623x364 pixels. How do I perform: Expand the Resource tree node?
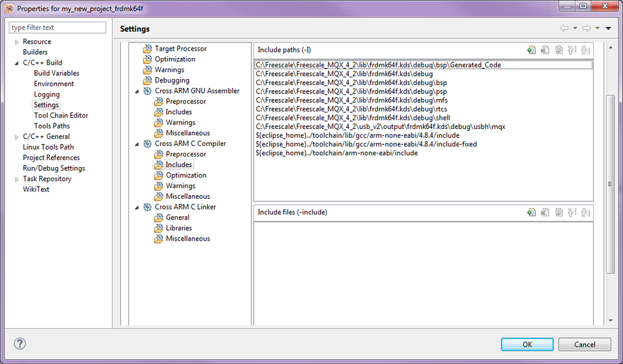coord(17,42)
